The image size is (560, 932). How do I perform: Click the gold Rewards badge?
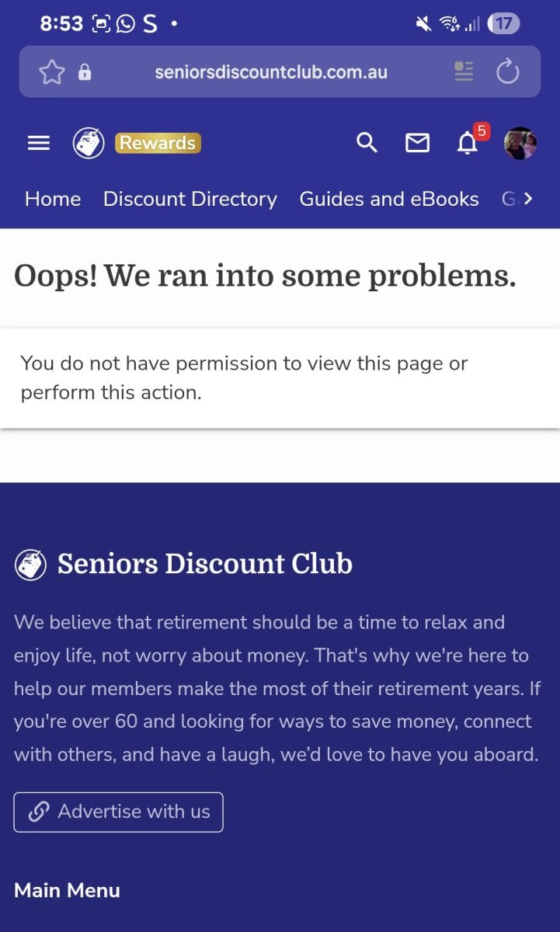[158, 143]
